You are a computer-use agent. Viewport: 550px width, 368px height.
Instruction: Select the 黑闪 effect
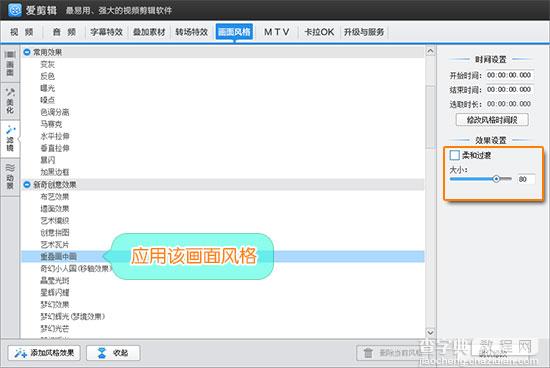[x=47, y=160]
